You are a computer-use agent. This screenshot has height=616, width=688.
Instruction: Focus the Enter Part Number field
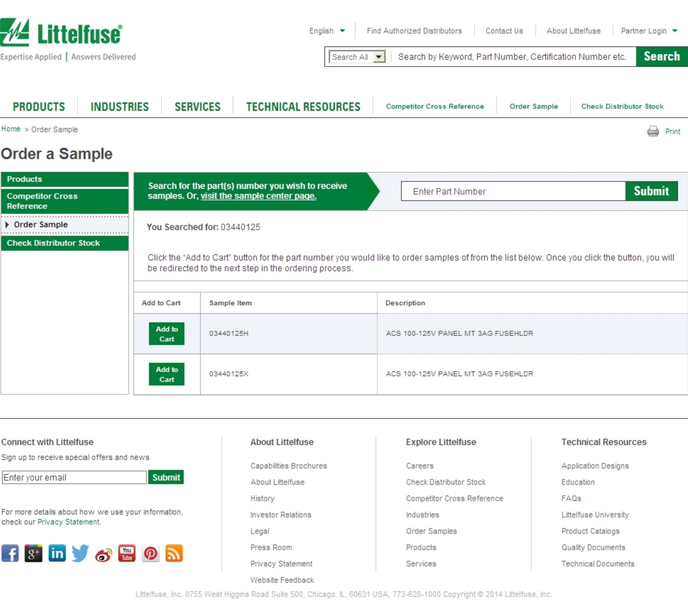[513, 191]
